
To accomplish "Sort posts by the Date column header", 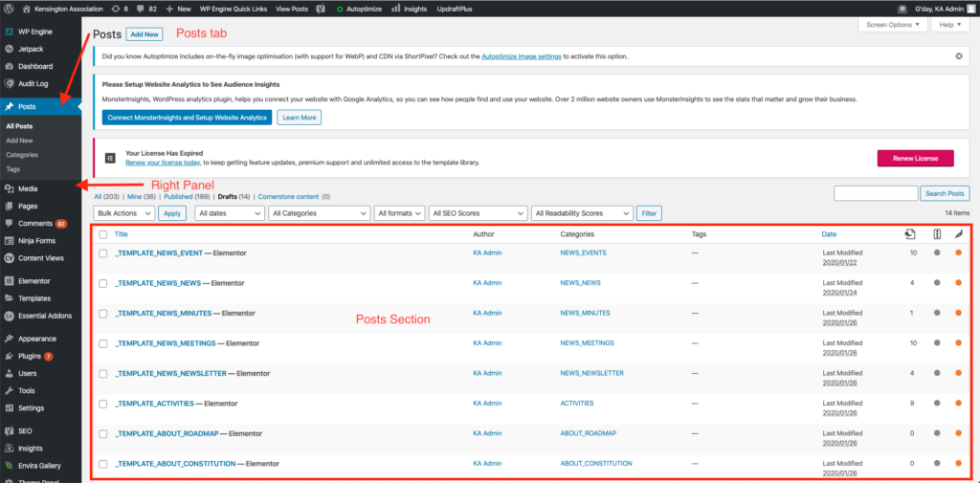I will coord(829,234).
